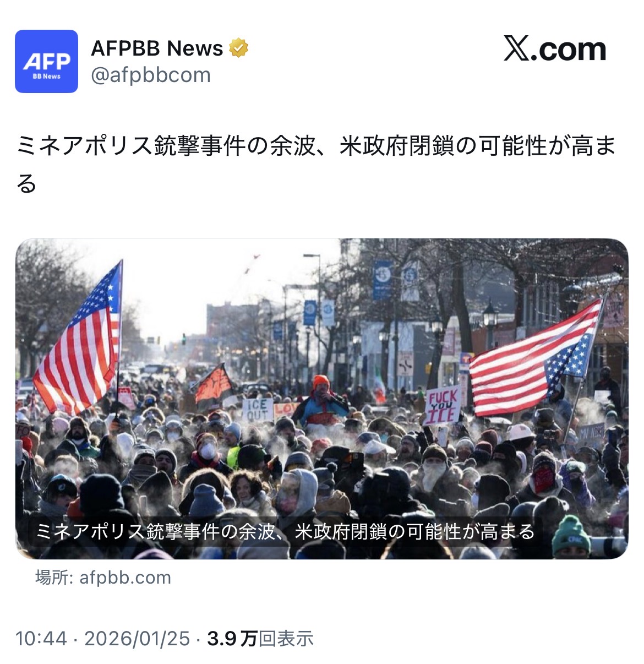The height and width of the screenshot is (664, 644).
Task: Open the protest crowd article card image
Action: (321, 399)
